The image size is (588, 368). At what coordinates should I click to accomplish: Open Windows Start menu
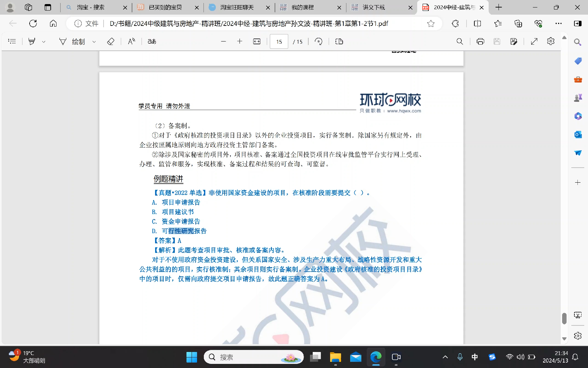coord(192,357)
